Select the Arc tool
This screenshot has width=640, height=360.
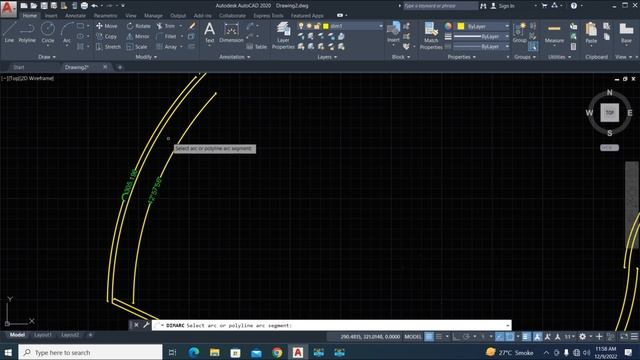(67, 32)
